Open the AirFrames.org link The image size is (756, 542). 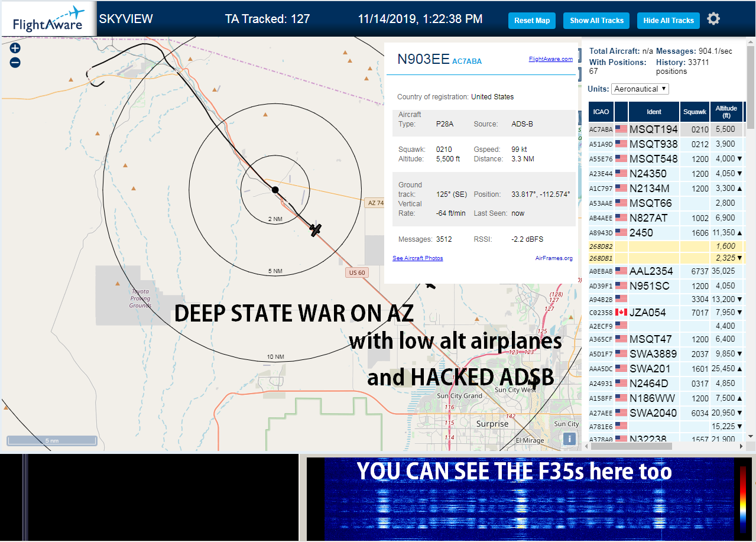(x=554, y=258)
